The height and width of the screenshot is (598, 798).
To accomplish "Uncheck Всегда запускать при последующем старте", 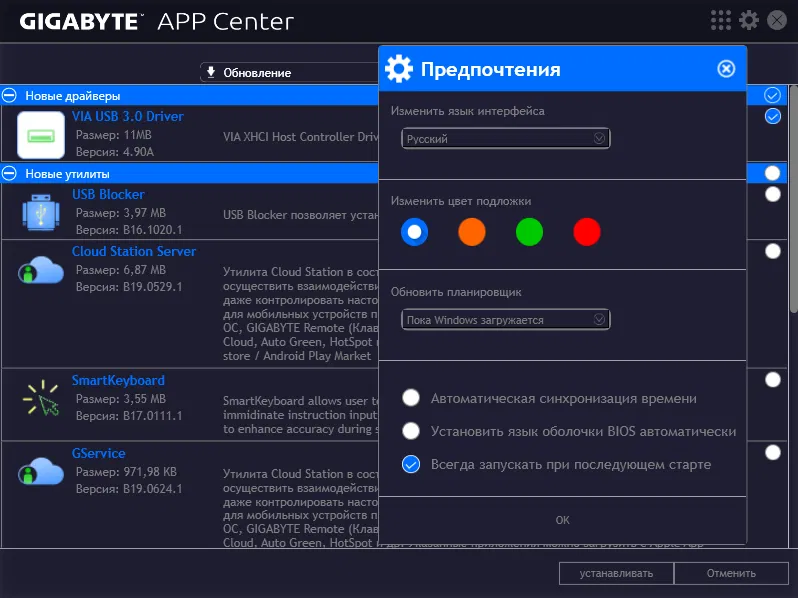I will pyautogui.click(x=411, y=464).
